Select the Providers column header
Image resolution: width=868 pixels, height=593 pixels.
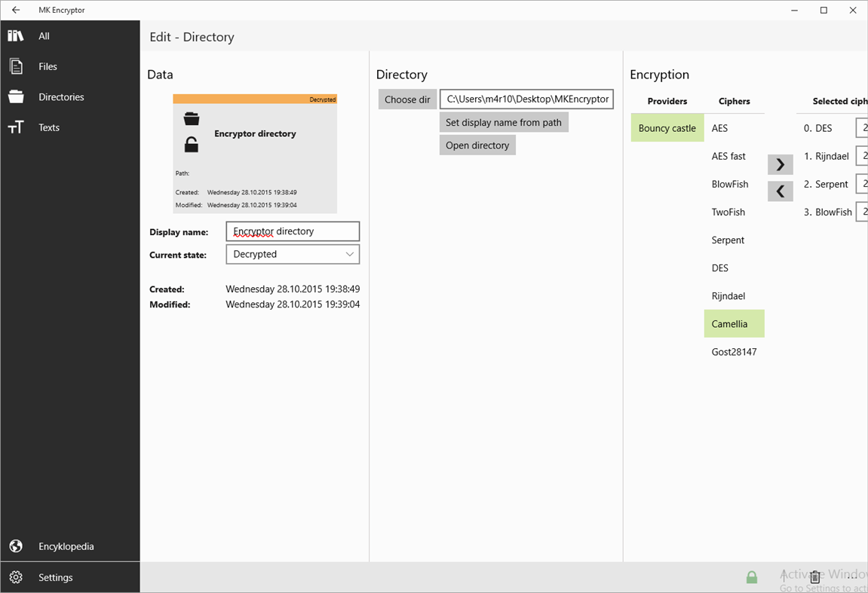click(667, 101)
